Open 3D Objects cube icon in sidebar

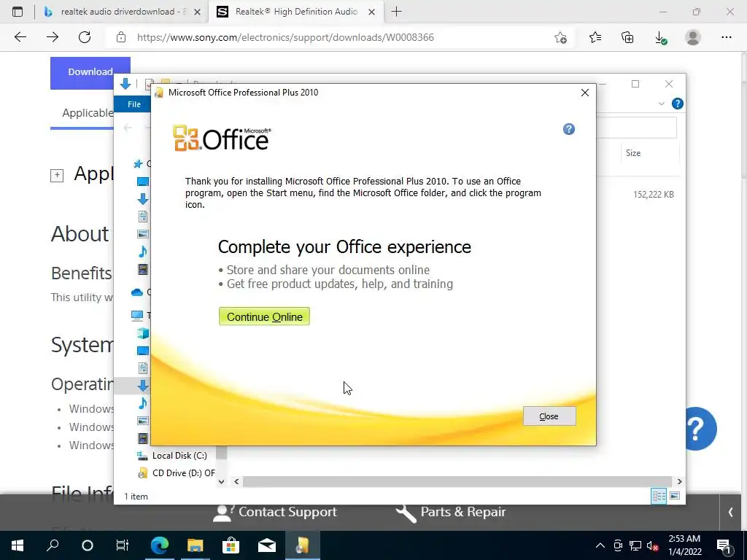point(142,332)
